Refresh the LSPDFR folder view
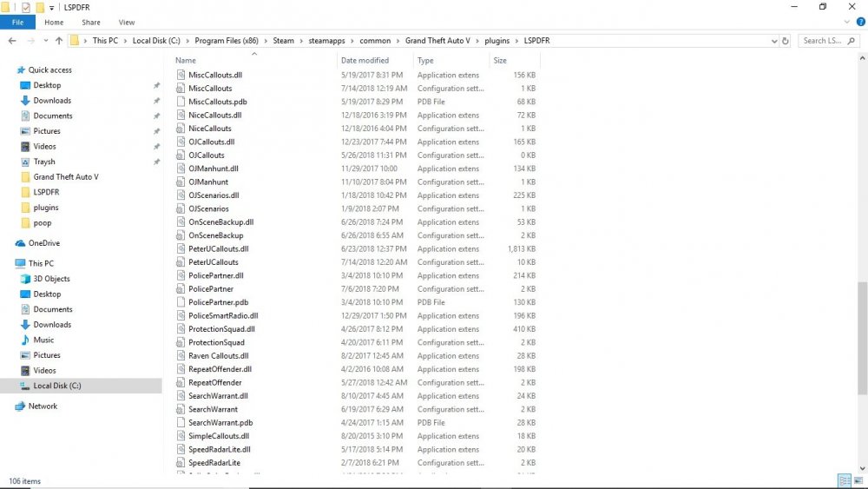 point(785,41)
